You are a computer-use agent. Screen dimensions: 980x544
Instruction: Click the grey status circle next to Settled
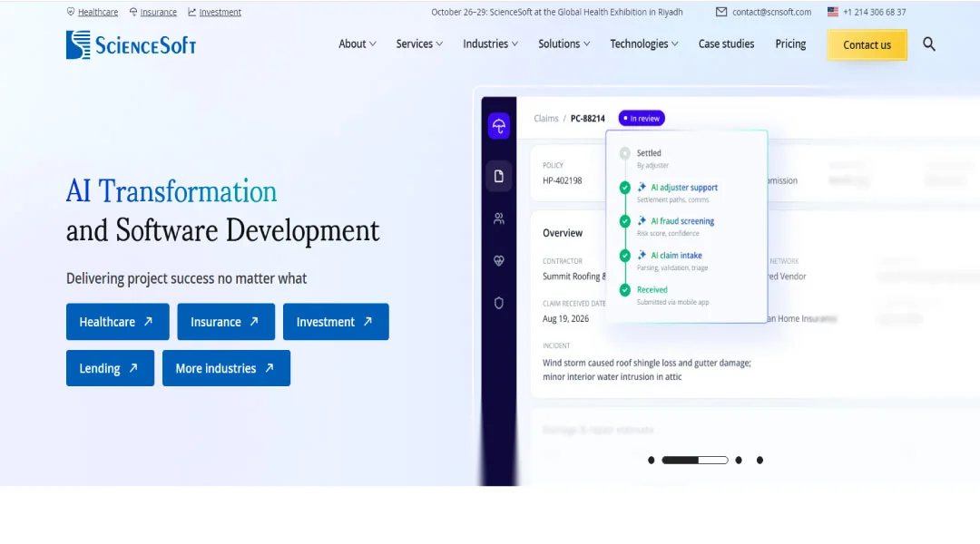coord(624,153)
